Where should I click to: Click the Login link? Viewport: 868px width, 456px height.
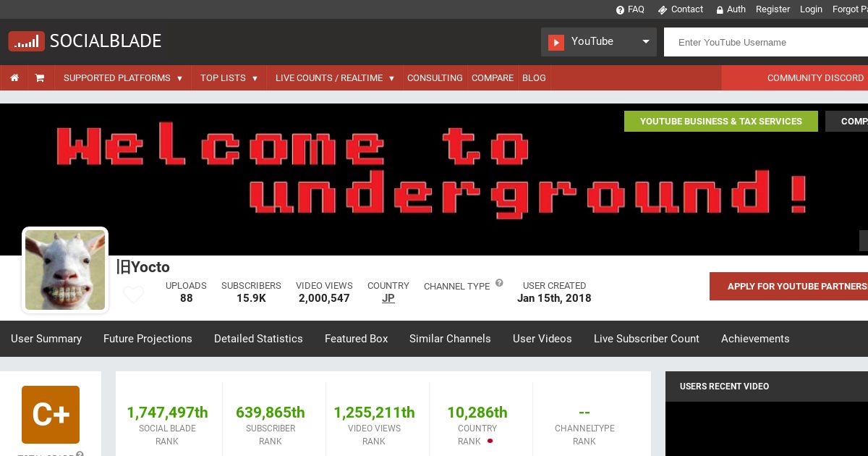pyautogui.click(x=811, y=9)
